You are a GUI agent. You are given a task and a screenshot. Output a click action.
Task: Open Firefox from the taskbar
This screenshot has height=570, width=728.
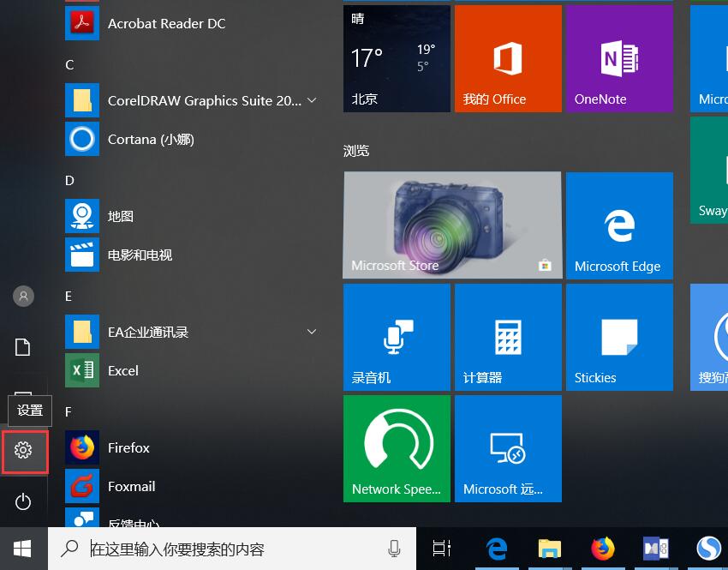point(603,549)
